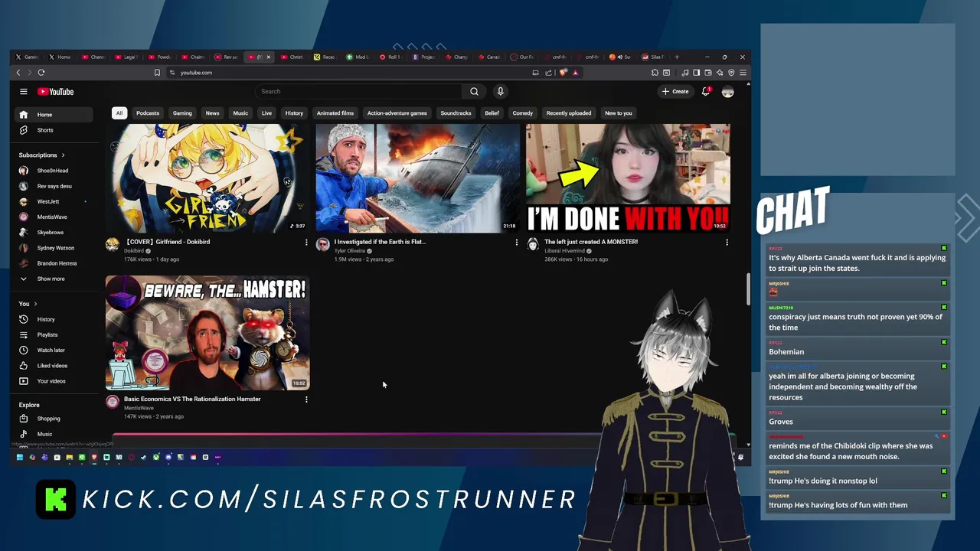Open Shopping under Explore
Viewport: 980px width, 551px height.
(54, 419)
